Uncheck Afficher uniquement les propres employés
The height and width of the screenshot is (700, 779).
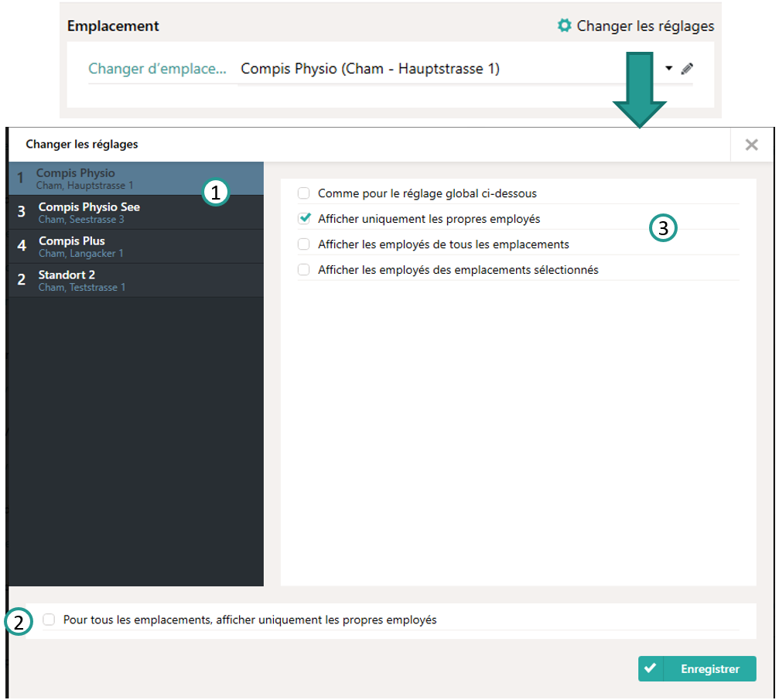coord(304,219)
